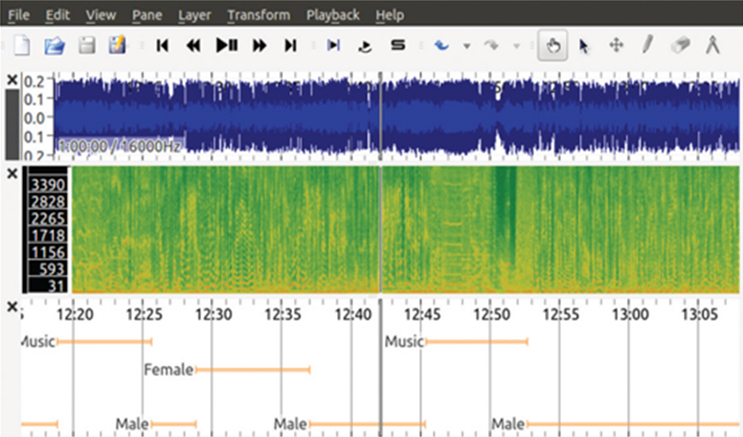Open the File menu
This screenshot has height=437, width=743.
tap(19, 15)
